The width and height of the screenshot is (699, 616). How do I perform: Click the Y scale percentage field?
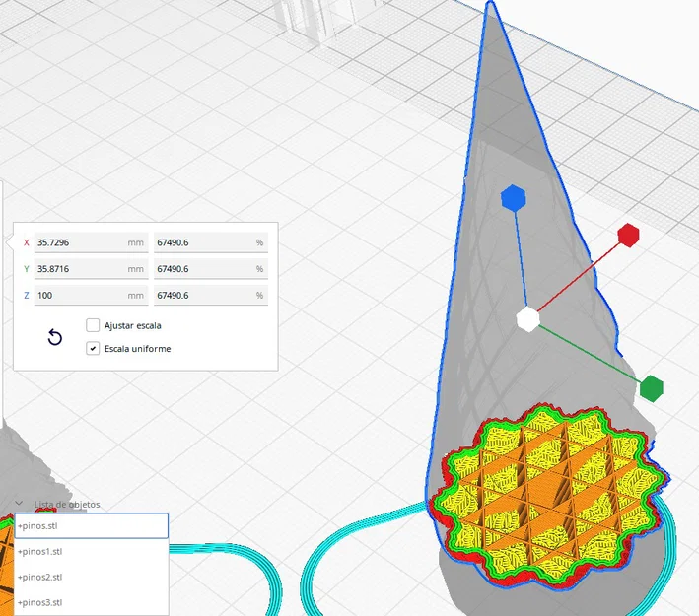[211, 269]
